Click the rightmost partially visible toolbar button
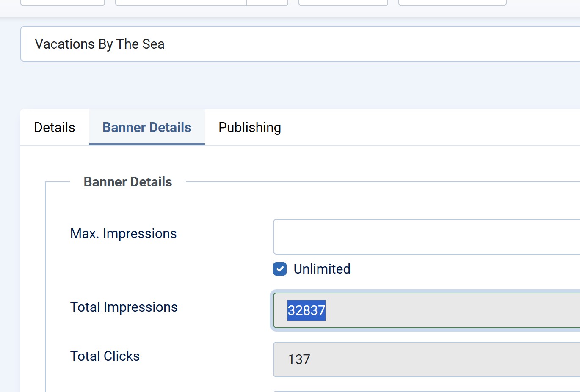Image resolution: width=580 pixels, height=392 pixels. click(453, 3)
